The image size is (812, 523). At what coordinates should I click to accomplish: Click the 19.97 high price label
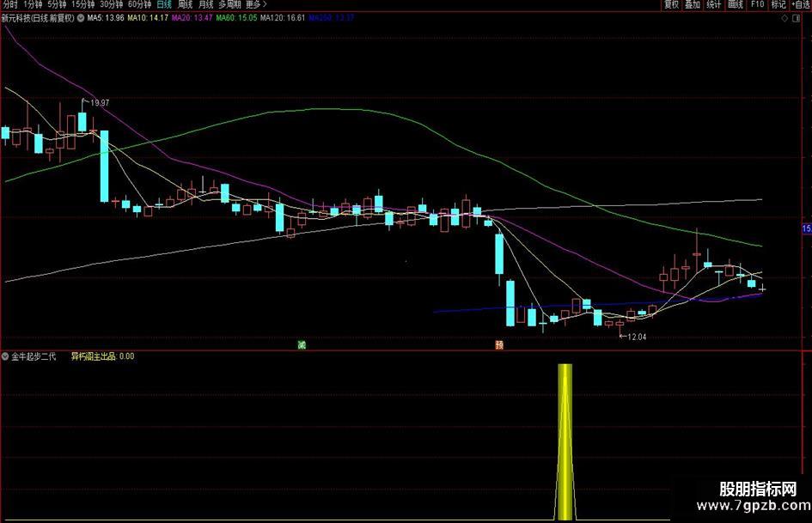click(x=100, y=103)
